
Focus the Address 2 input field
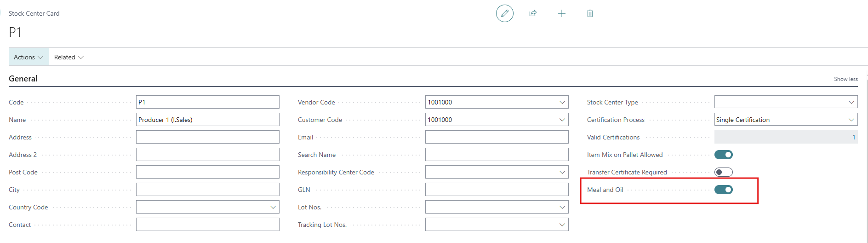tap(208, 155)
